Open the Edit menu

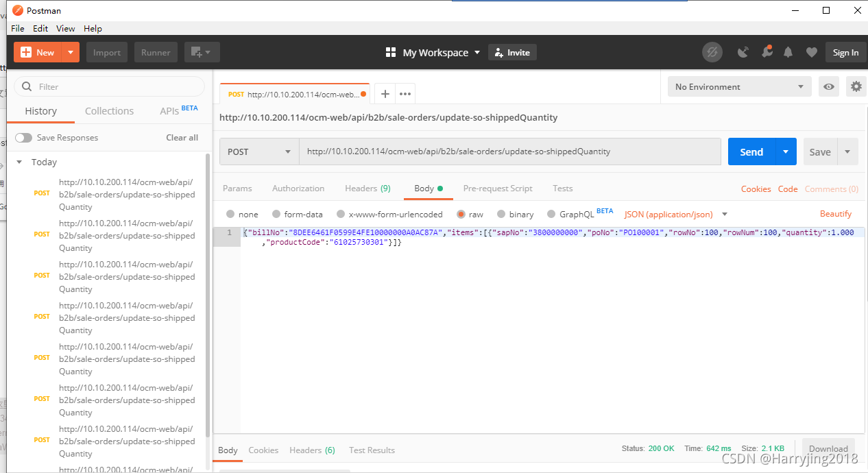coord(40,28)
